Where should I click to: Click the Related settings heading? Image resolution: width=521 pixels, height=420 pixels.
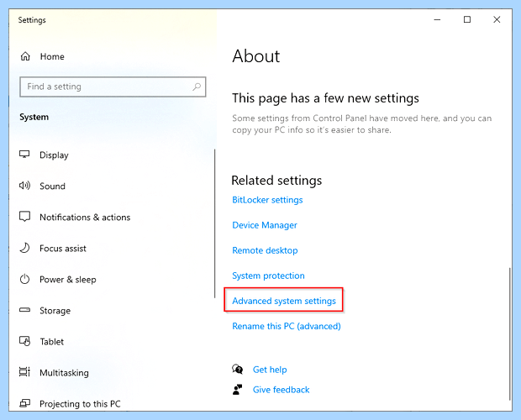click(276, 181)
